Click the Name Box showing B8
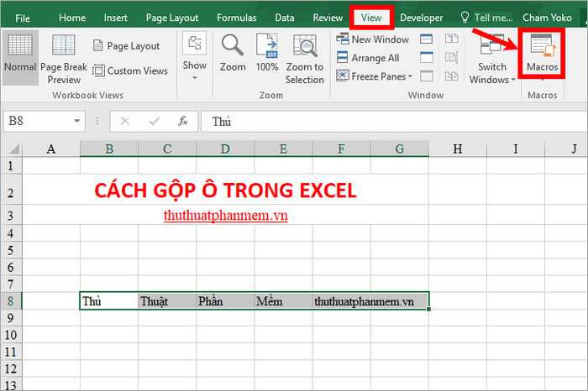Viewport: 588px width, 391px height. click(x=38, y=121)
